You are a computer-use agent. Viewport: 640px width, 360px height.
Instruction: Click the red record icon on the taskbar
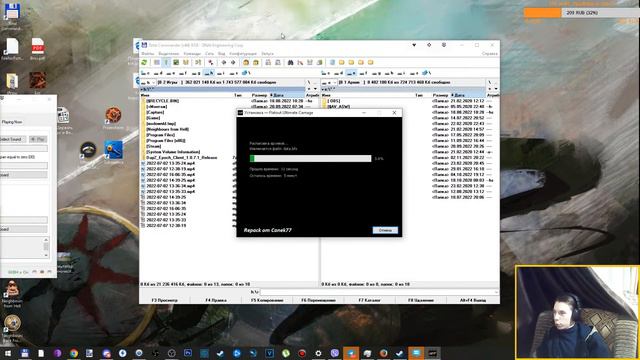[302, 353]
